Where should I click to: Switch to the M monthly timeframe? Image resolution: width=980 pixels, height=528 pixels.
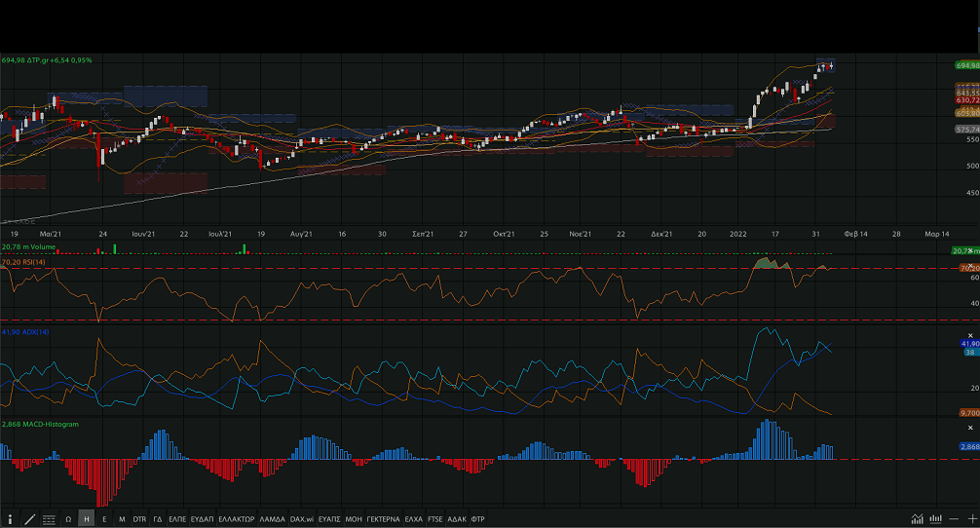[x=122, y=519]
